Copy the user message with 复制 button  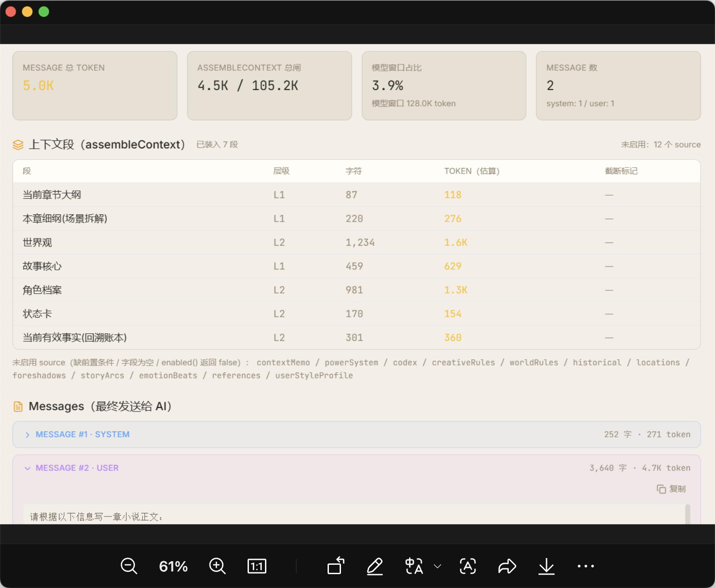tap(671, 489)
